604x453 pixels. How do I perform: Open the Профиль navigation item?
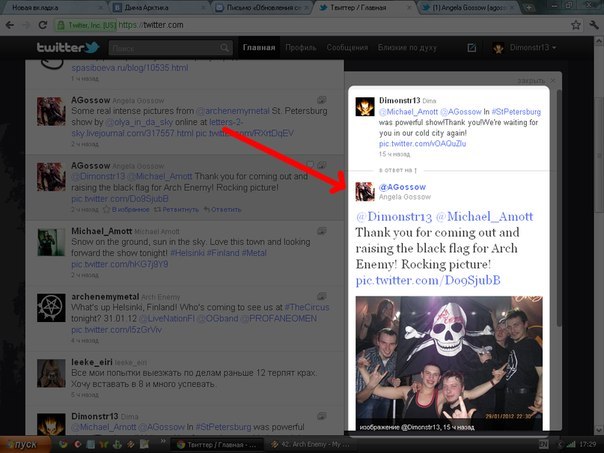[301, 48]
